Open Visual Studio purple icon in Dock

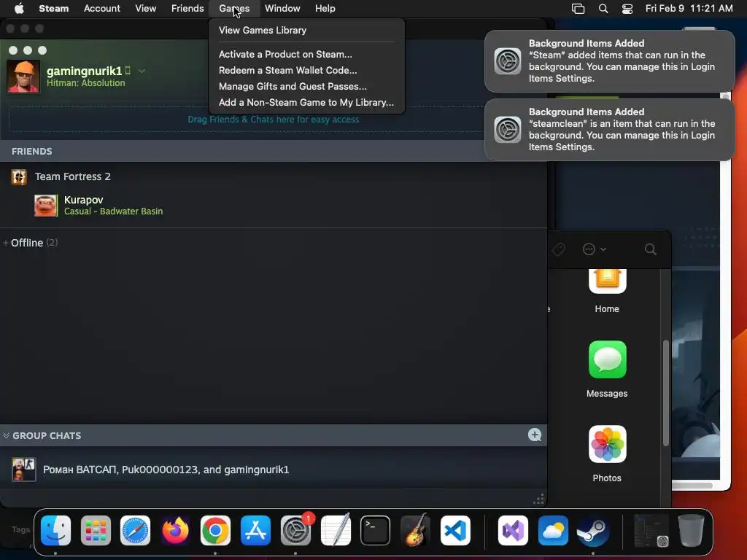[x=513, y=530]
